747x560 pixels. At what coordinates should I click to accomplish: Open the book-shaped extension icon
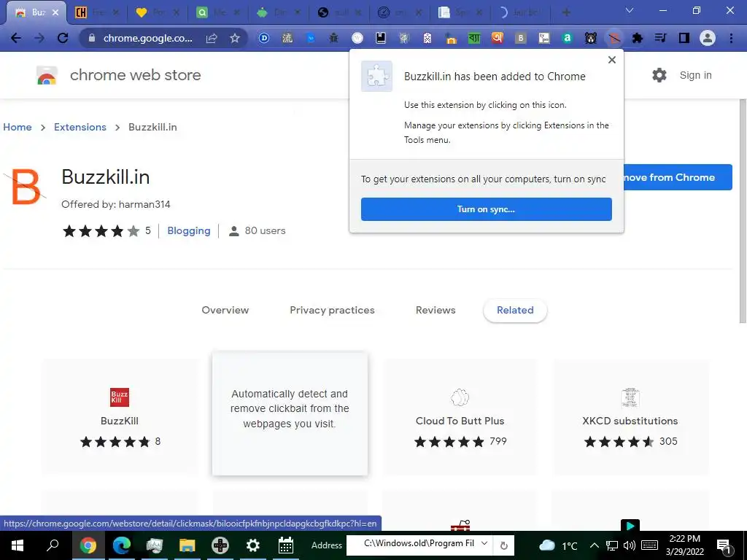[x=381, y=38]
